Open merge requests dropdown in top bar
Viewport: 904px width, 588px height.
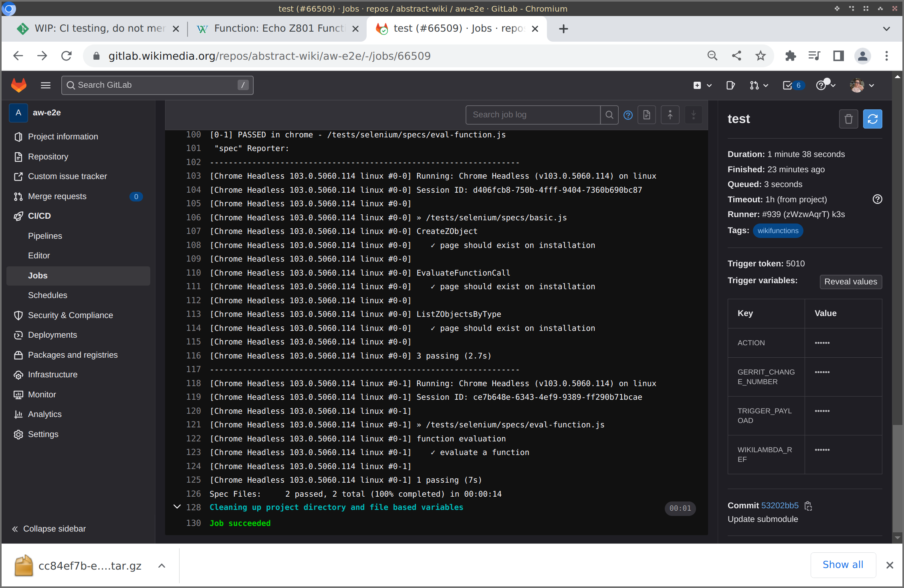point(759,85)
